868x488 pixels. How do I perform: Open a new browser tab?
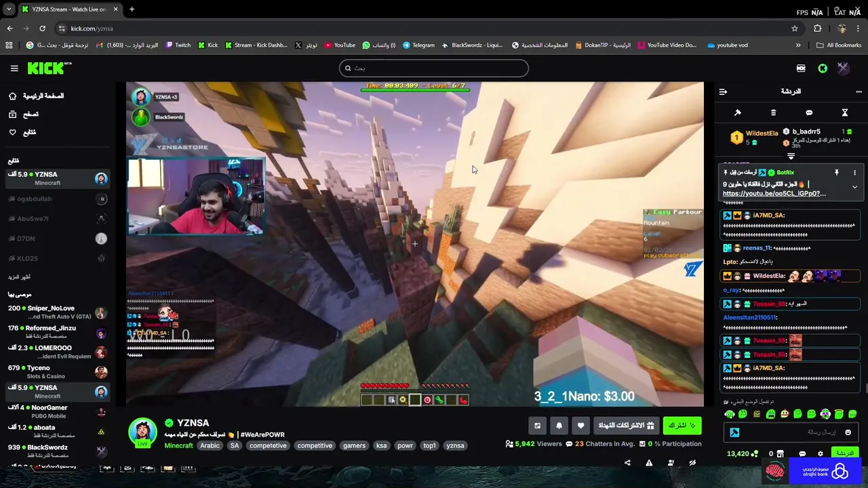point(132,9)
